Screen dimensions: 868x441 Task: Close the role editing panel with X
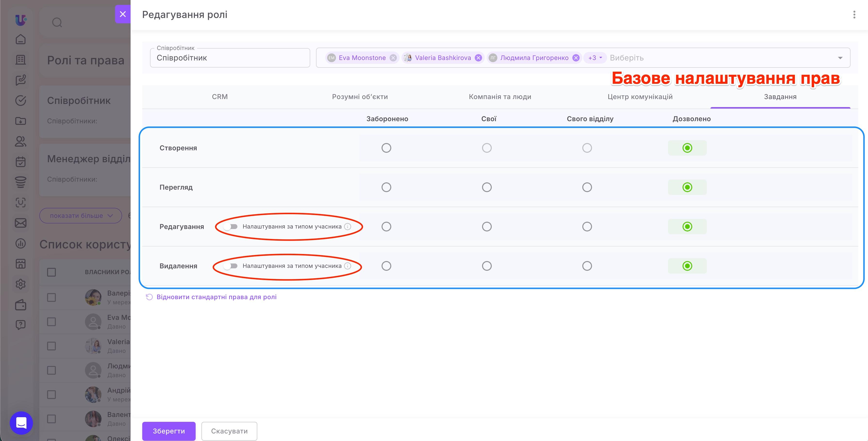pyautogui.click(x=123, y=14)
